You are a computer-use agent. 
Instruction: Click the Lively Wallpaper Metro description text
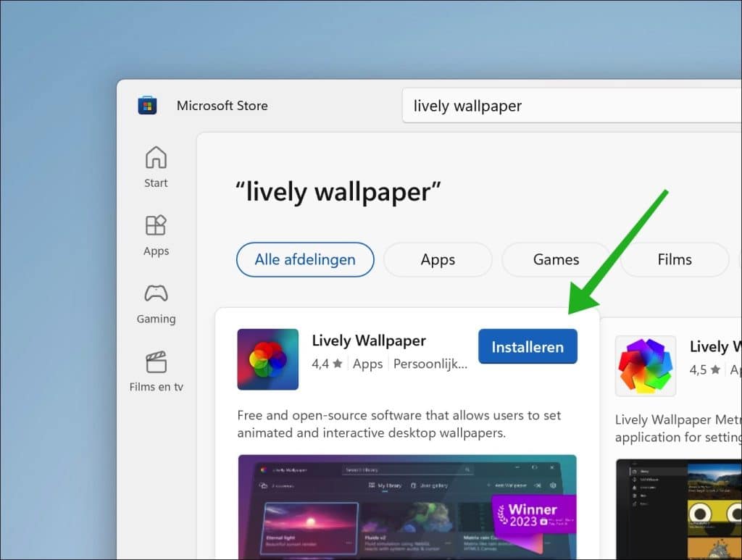[678, 428]
